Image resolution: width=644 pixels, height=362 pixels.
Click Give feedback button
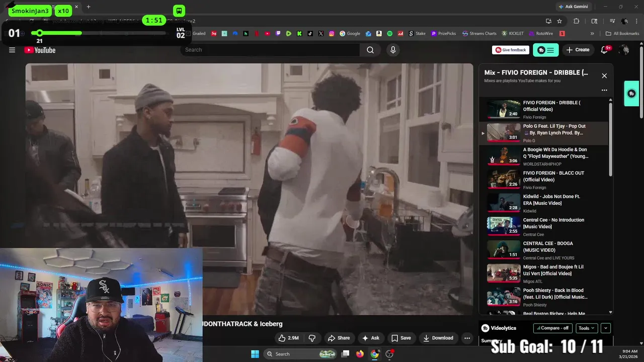click(511, 50)
